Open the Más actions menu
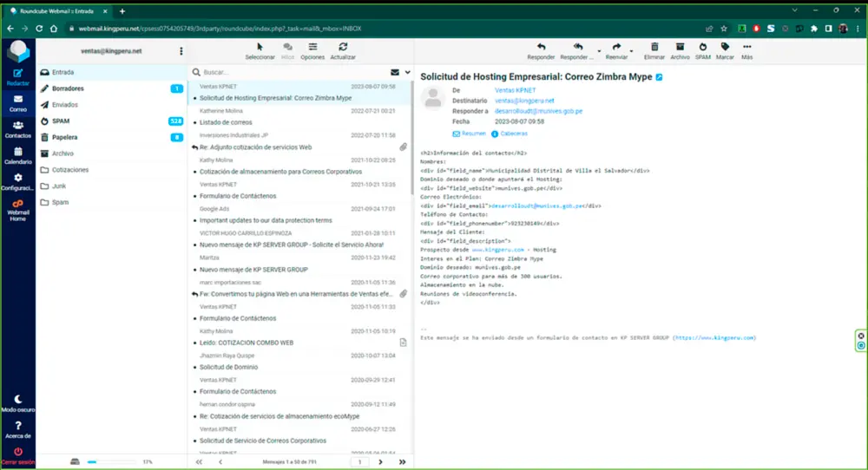The height and width of the screenshot is (470, 868). click(746, 51)
